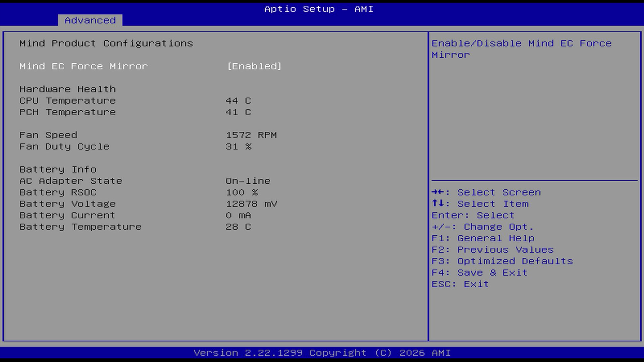Select the CPU Temperature reading row
644x362 pixels.
click(67, 101)
